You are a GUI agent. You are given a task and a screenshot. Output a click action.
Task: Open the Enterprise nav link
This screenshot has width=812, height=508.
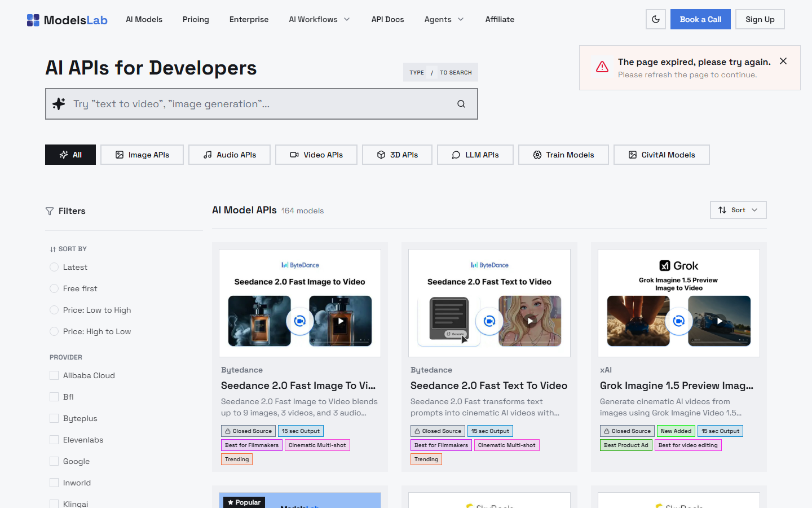(x=249, y=19)
